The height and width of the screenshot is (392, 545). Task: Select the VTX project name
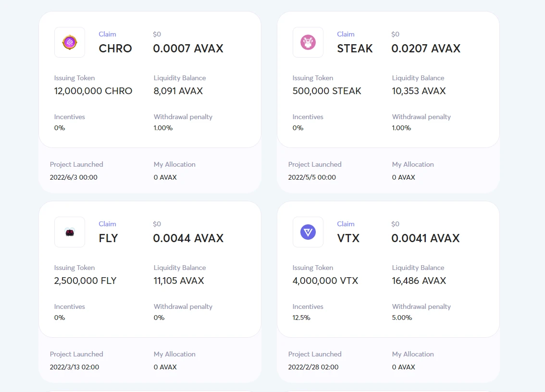pyautogui.click(x=348, y=238)
